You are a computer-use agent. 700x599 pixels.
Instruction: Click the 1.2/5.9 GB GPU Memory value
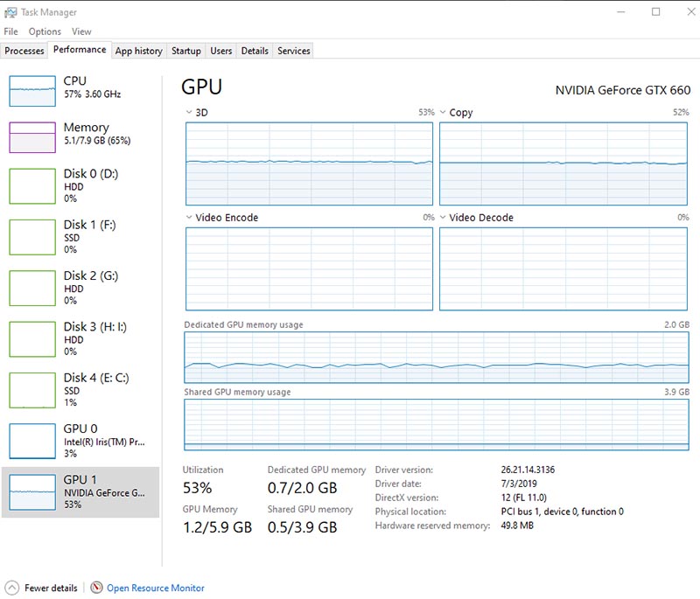[x=217, y=527]
